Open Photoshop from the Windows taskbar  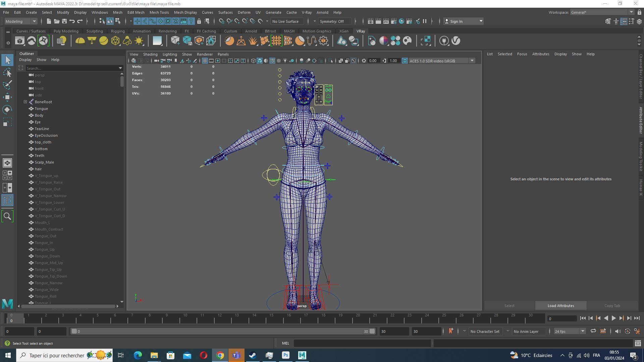tap(286, 355)
